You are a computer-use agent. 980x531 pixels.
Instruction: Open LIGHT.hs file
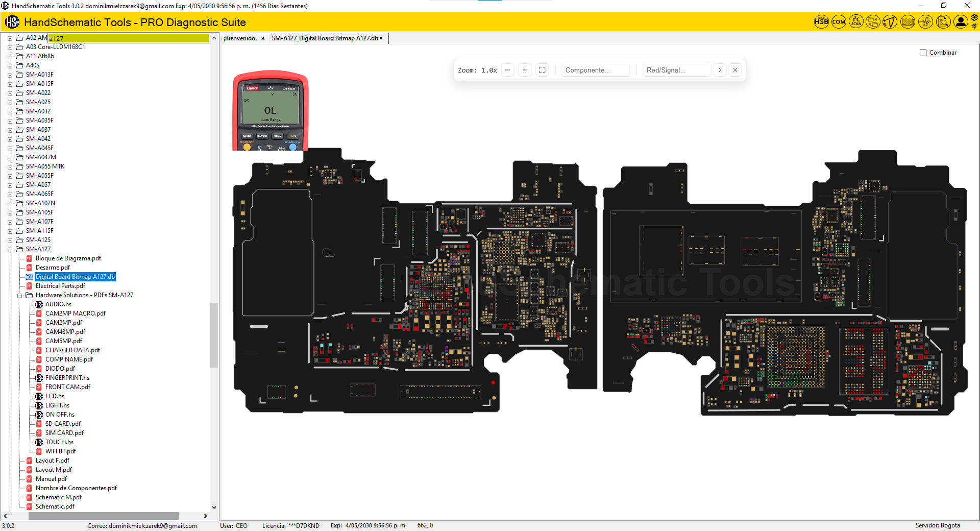click(57, 405)
